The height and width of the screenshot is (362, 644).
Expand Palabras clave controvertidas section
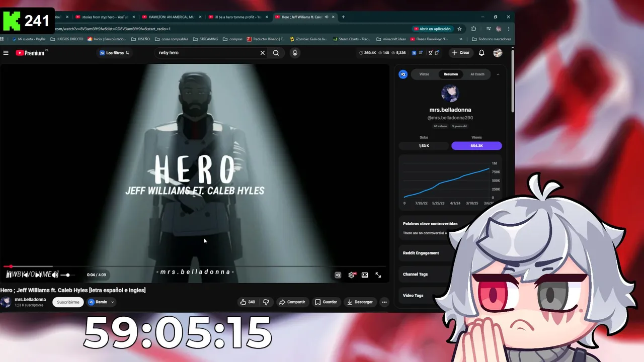(430, 224)
